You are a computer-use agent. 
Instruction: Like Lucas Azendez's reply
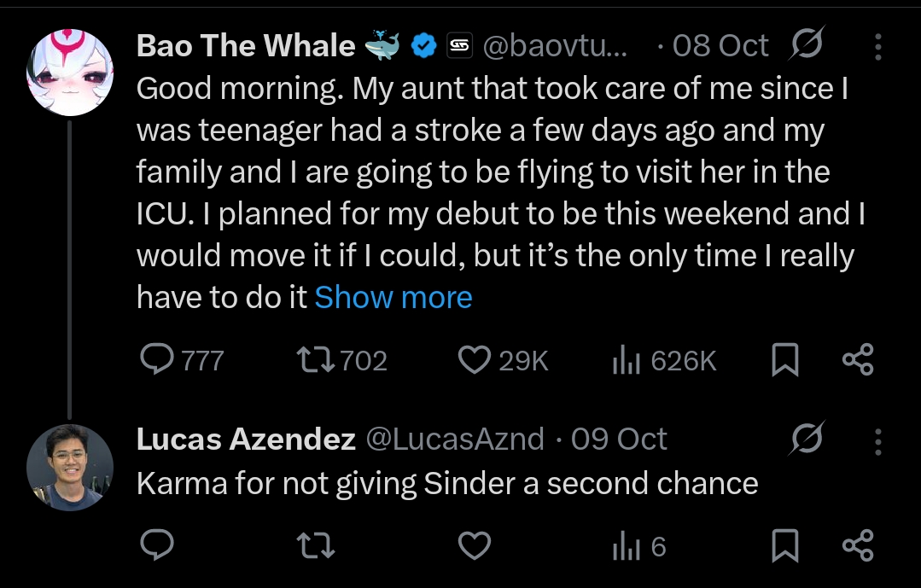[x=475, y=544]
